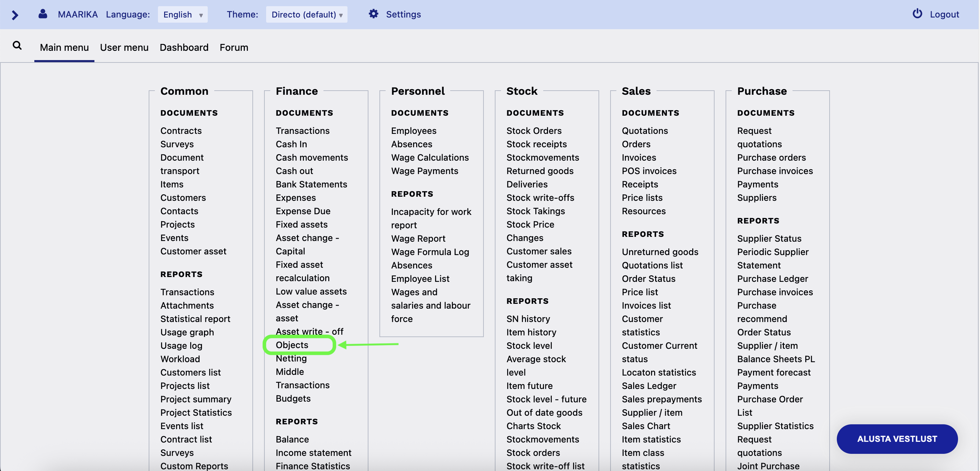Image resolution: width=980 pixels, height=471 pixels.
Task: Open Purchase Ledger in Purchase reports
Action: [x=773, y=278]
